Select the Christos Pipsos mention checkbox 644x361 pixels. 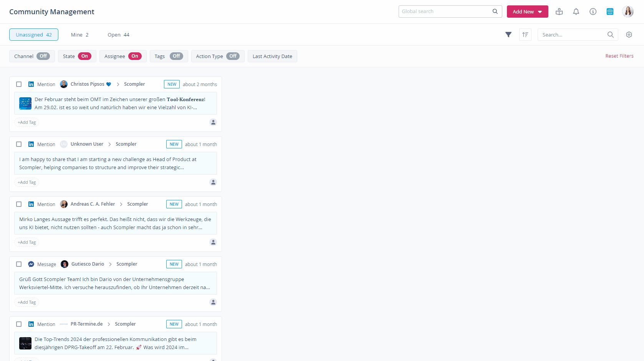coord(19,84)
